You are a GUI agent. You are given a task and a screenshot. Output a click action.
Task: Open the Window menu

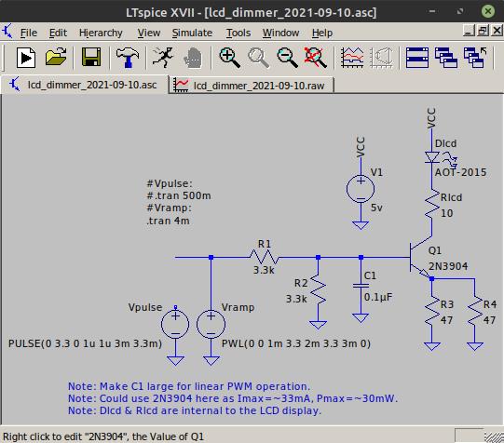pos(281,33)
